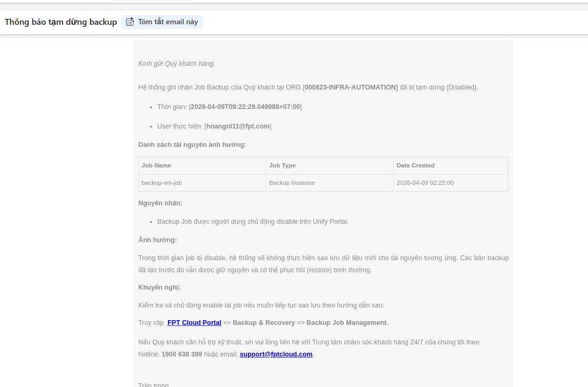588x387 pixels.
Task: Click the ORG name 000823-INFRA-AUTOMATION
Action: coord(351,87)
